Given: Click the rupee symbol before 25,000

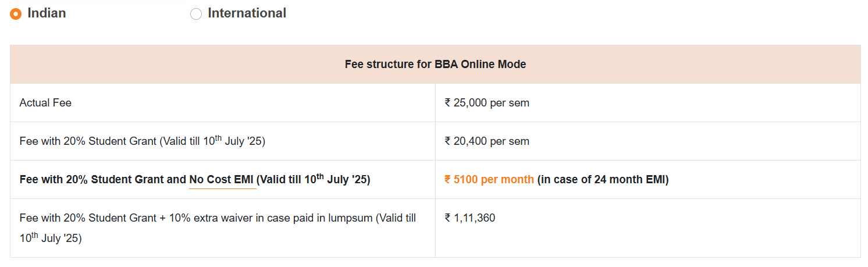Looking at the screenshot, I should tap(447, 103).
